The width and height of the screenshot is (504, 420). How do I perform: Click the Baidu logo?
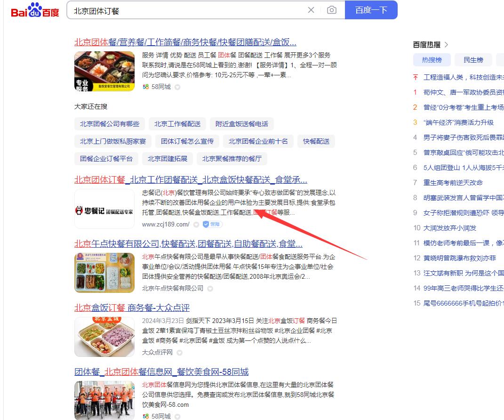[x=35, y=10]
